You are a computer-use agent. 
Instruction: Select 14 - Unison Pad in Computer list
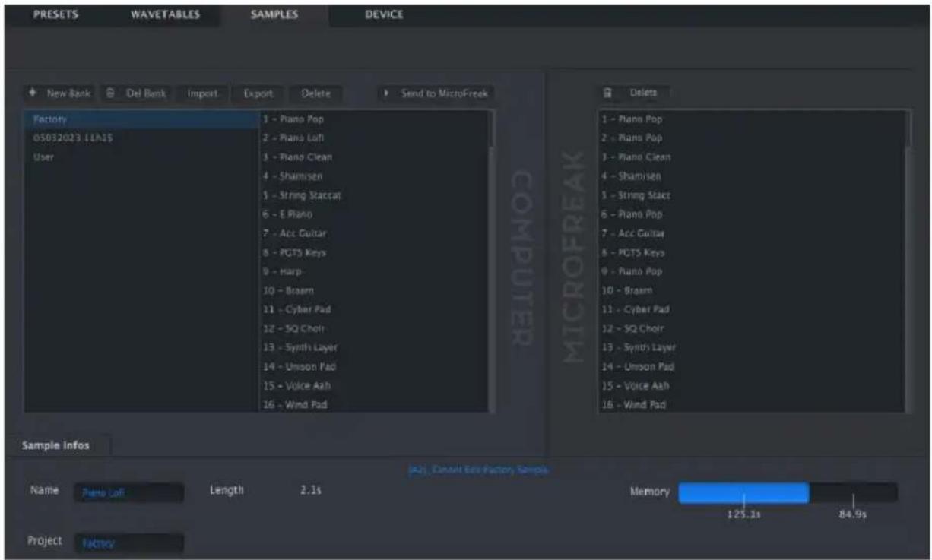373,366
